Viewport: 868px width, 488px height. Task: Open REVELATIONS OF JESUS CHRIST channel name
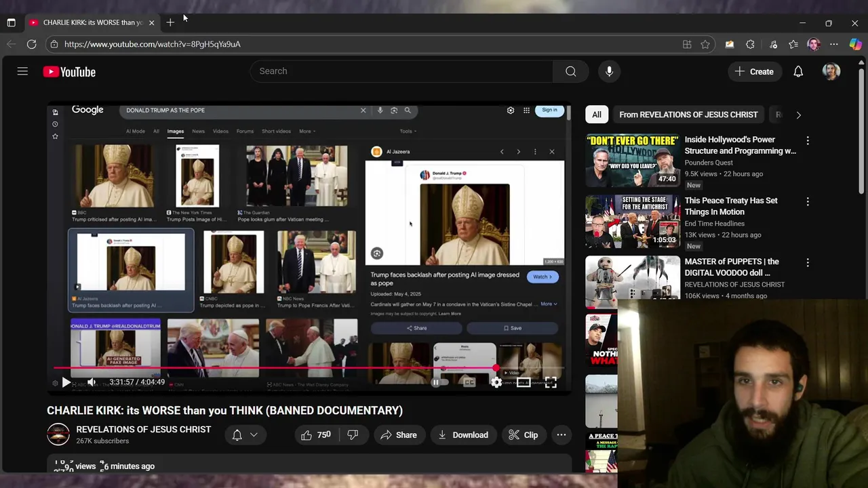pyautogui.click(x=144, y=430)
